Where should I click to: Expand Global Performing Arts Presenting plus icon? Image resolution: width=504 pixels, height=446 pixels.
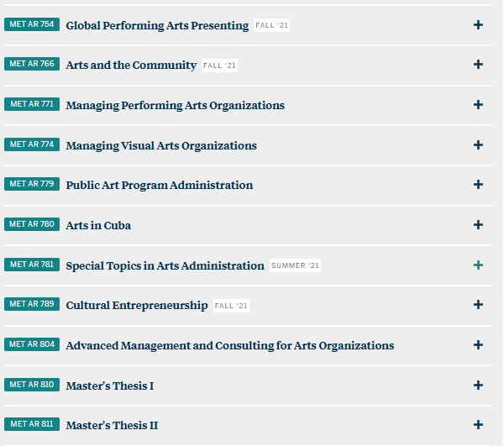[x=478, y=24]
